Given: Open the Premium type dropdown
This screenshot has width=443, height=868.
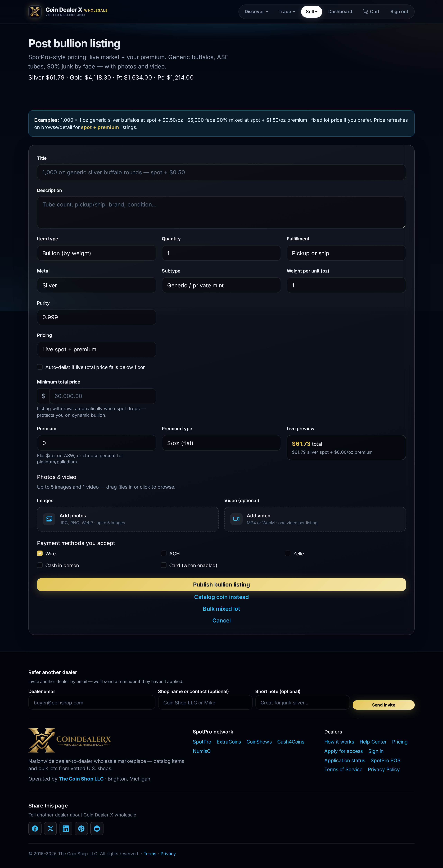Looking at the screenshot, I should tap(221, 443).
